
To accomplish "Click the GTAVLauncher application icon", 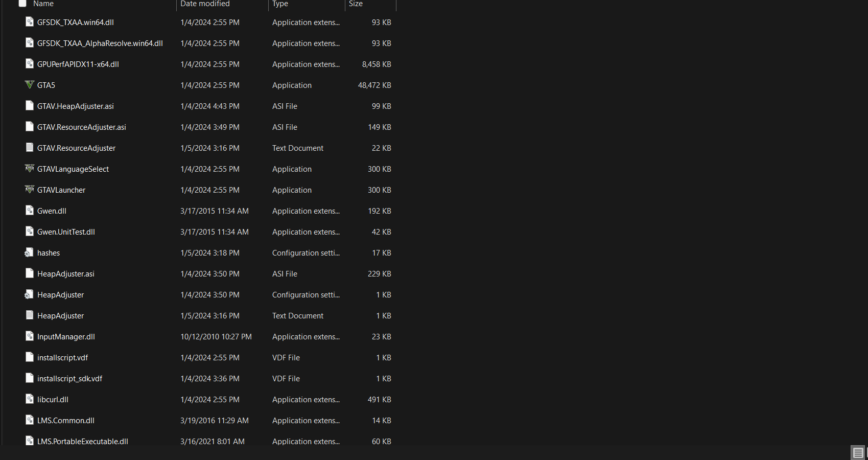I will pyautogui.click(x=30, y=190).
